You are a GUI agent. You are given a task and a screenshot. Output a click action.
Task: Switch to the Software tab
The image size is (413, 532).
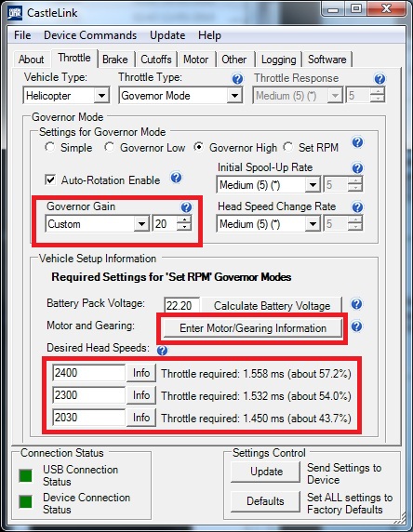327,60
